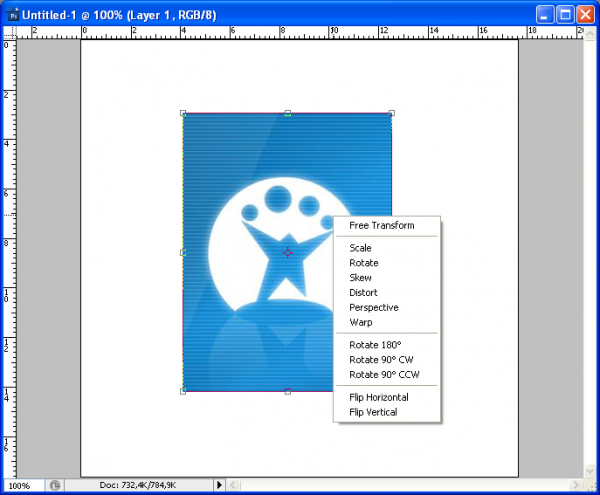Click the status bar icon beside zoom field
The width and height of the screenshot is (600, 495).
tap(56, 485)
